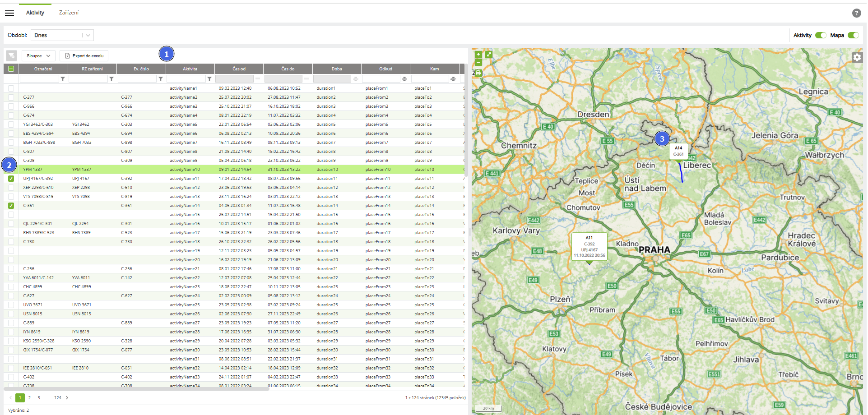Open map settings gear

pos(857,57)
